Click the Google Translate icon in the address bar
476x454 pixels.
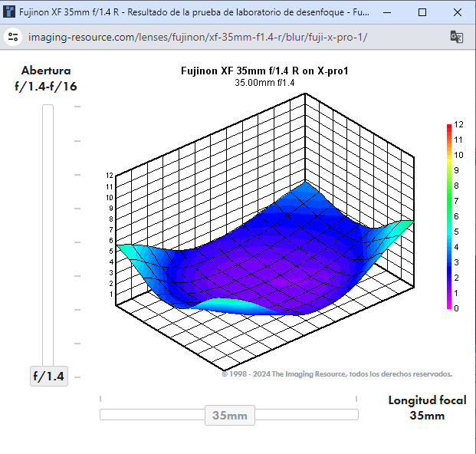tap(457, 37)
